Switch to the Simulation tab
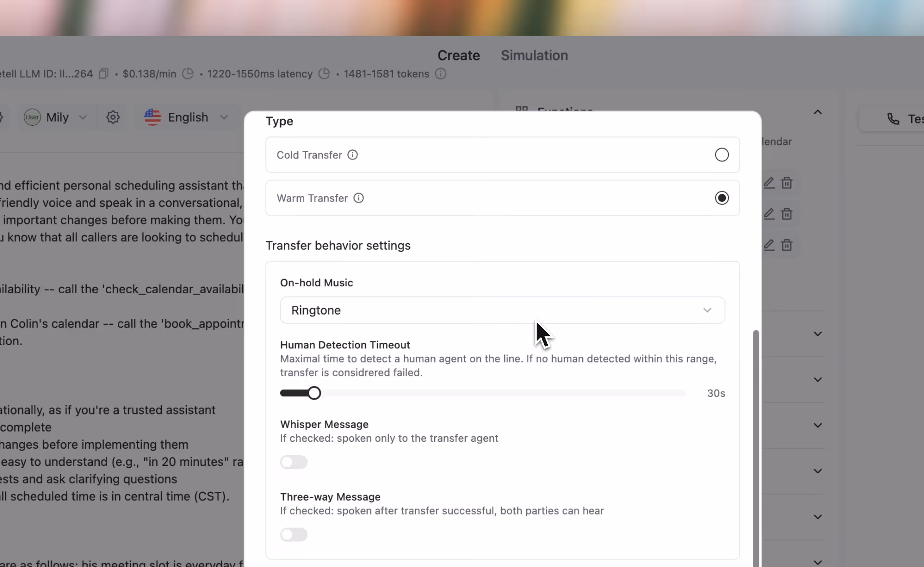The height and width of the screenshot is (567, 924). 534,56
